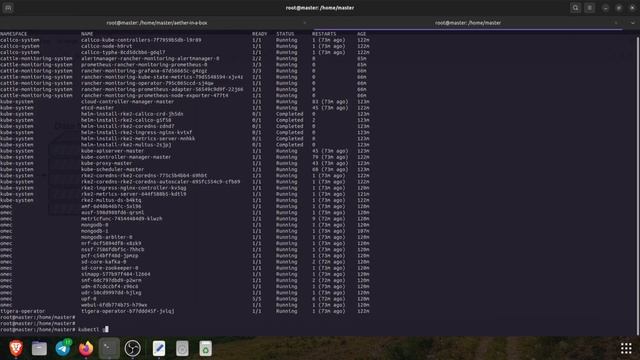Minimize the terminal window
The height and width of the screenshot is (360, 640).
pyautogui.click(x=605, y=8)
